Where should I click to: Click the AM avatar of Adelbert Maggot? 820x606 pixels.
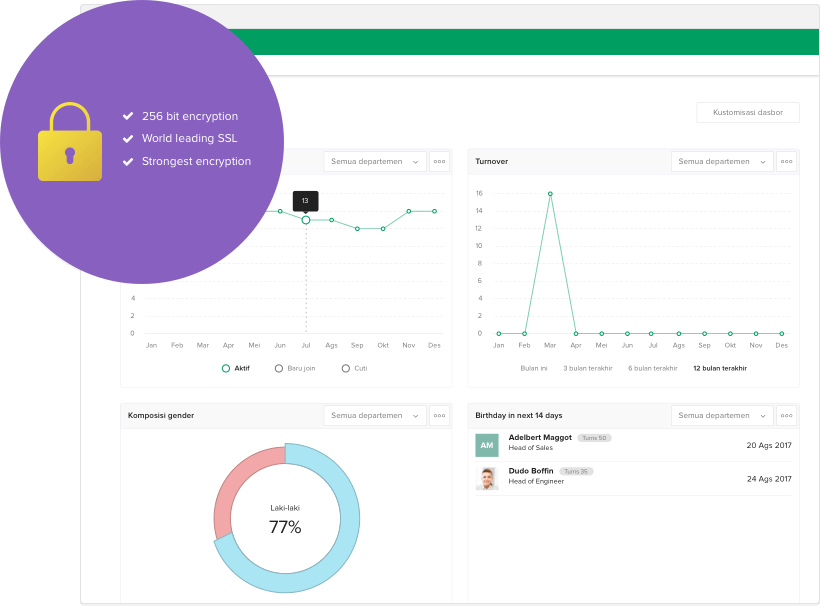487,445
